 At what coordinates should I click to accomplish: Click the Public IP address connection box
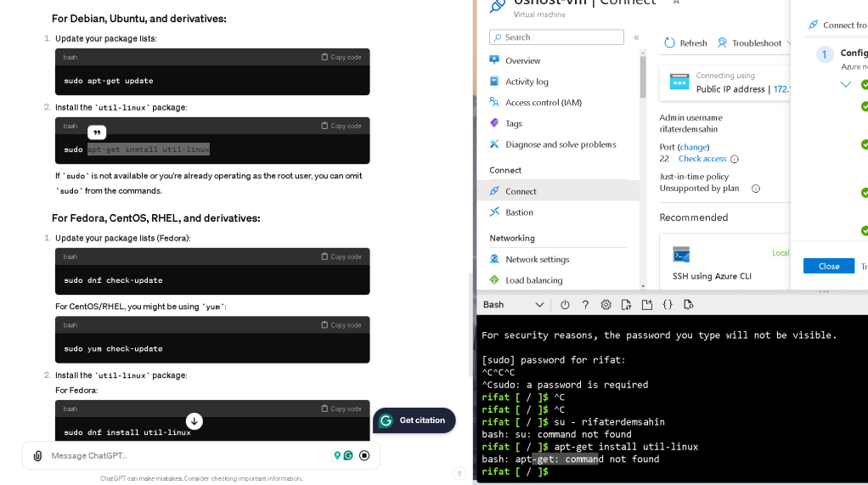[725, 83]
